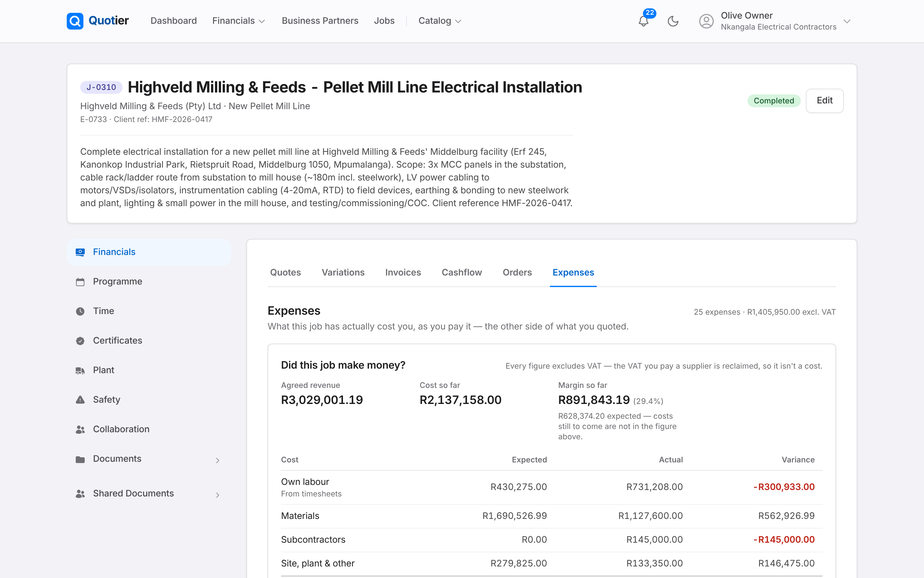This screenshot has width=924, height=578.
Task: Click Site, plant & other row label
Action: (318, 564)
